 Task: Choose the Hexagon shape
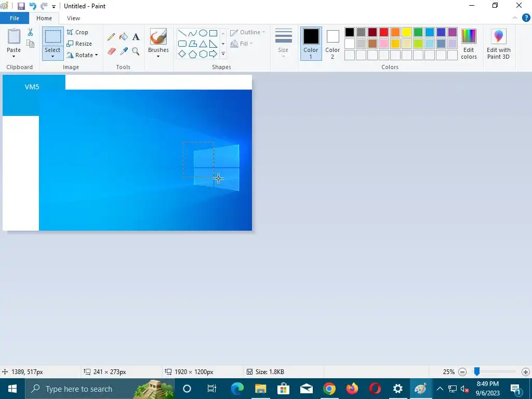[x=203, y=54]
